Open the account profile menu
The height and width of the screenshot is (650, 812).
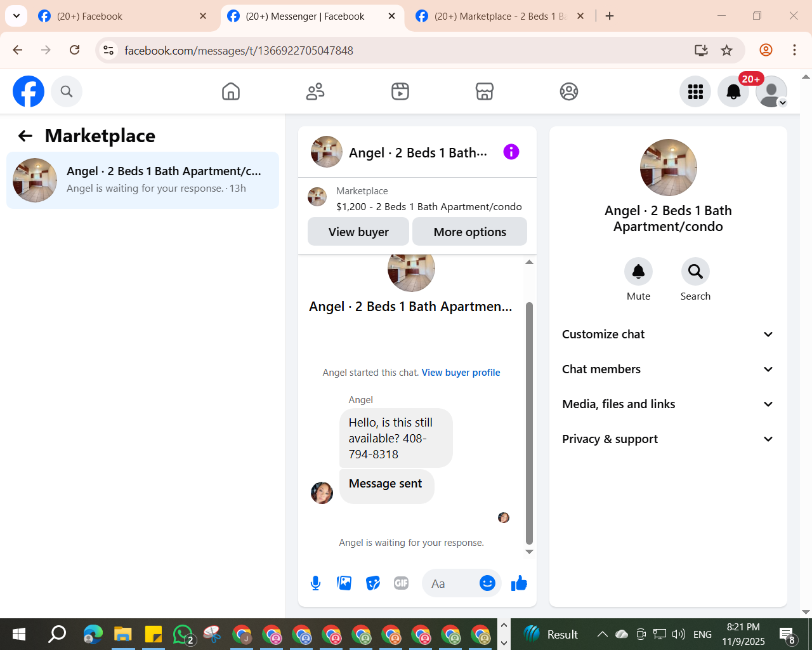(x=771, y=91)
